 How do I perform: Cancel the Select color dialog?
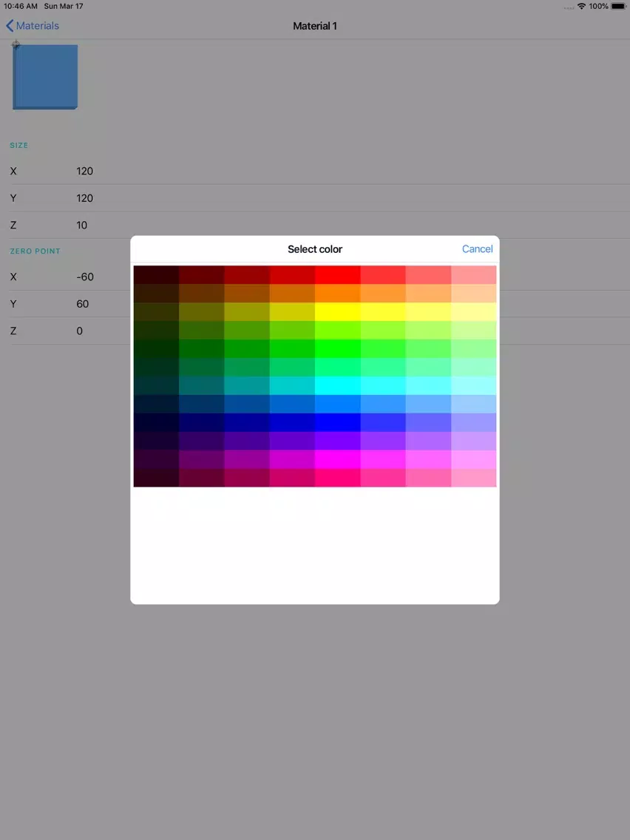478,248
